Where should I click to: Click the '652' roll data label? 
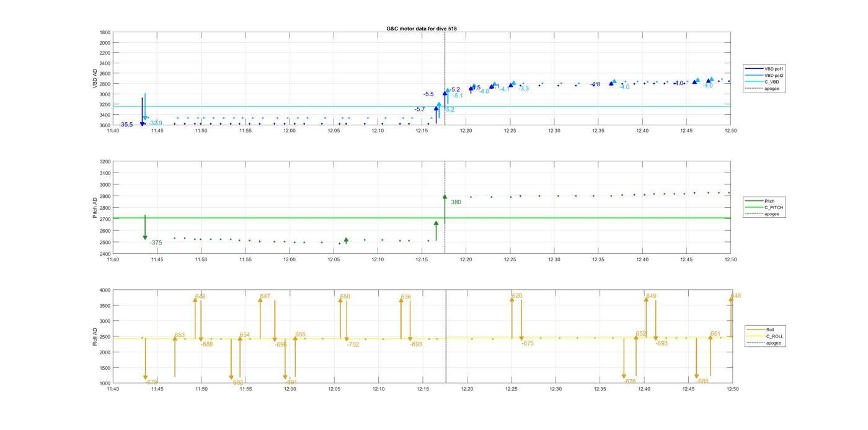[x=641, y=334]
